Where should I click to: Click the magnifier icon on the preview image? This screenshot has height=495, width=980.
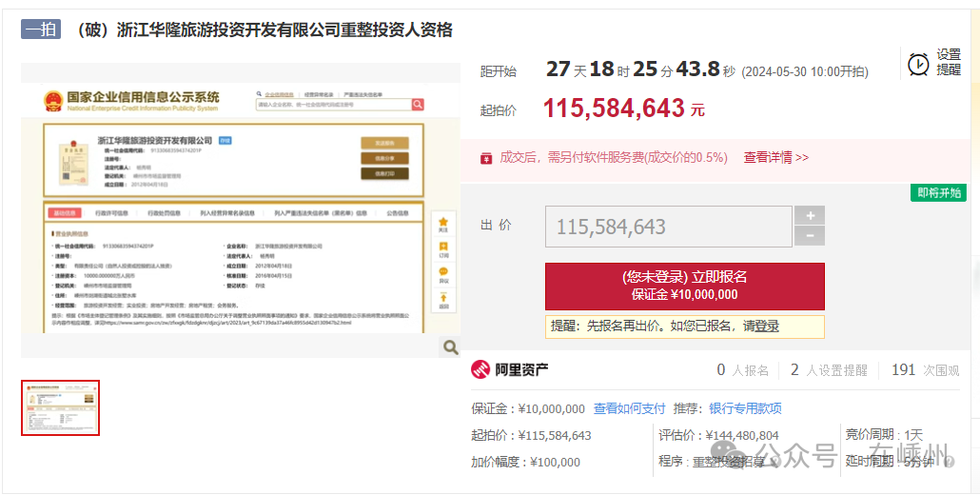449,347
